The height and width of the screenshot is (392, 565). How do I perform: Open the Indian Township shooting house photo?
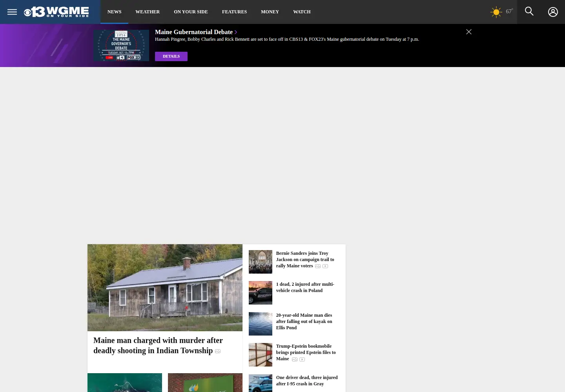165,288
